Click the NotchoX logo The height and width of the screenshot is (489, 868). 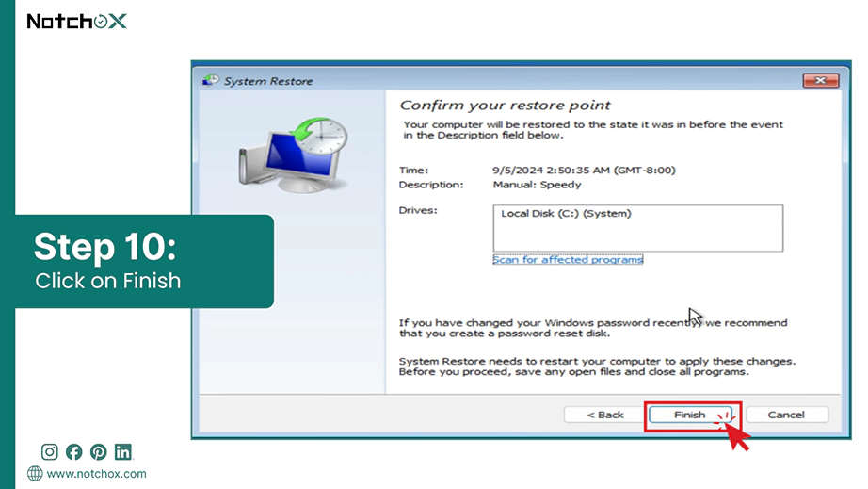click(x=77, y=22)
